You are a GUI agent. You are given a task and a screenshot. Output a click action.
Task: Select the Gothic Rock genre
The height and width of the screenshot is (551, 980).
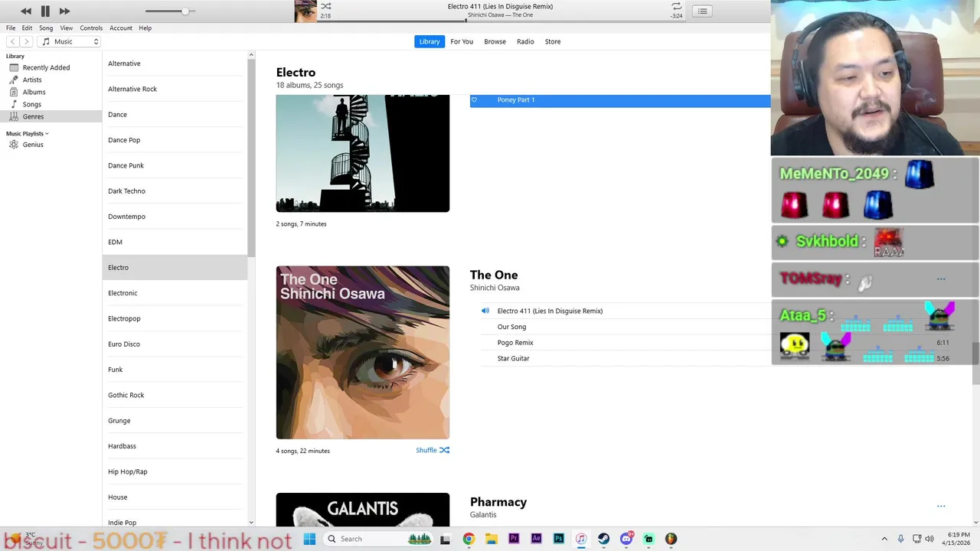pos(175,395)
